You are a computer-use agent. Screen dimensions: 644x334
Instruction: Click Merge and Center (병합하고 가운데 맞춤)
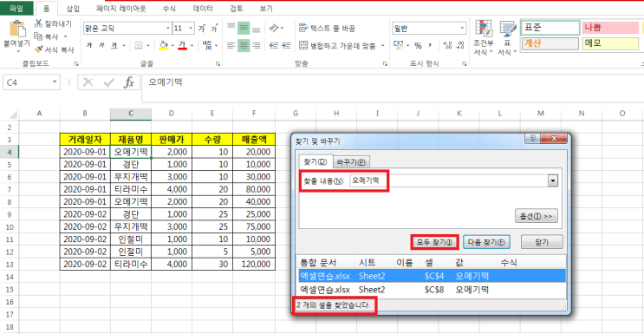337,45
